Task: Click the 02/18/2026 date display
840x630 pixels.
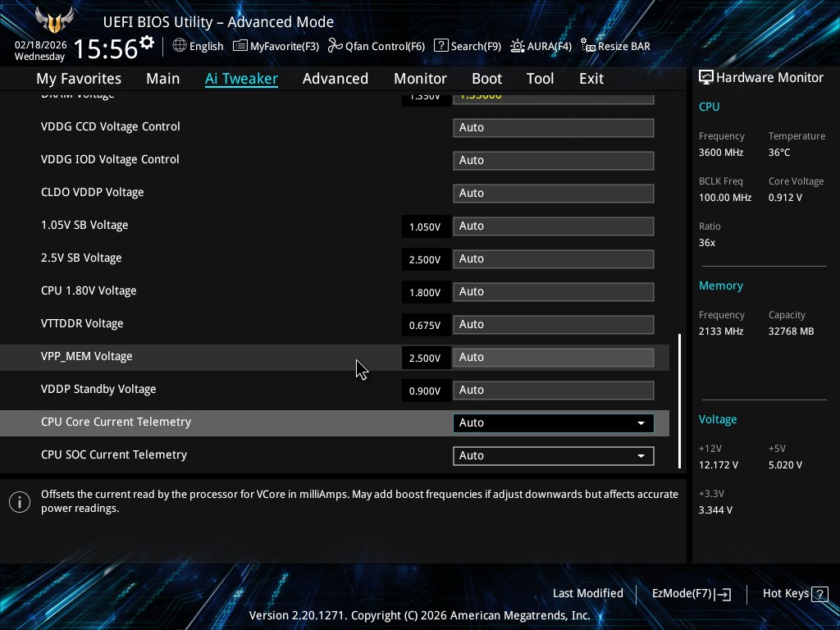Action: point(41,45)
